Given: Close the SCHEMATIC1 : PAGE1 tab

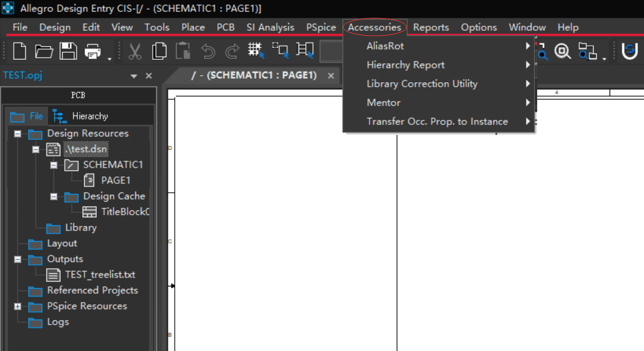Looking at the screenshot, I should [331, 75].
